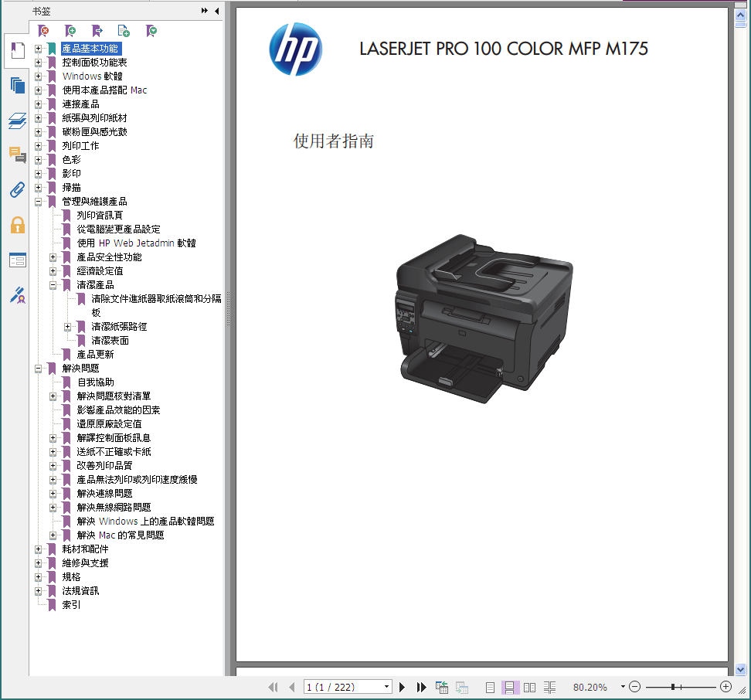Click the printer image on the page
Image resolution: width=751 pixels, height=700 pixels.
point(484,318)
